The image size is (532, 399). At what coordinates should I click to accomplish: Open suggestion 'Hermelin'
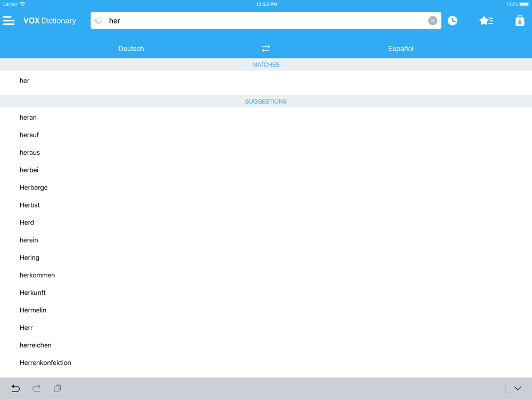tap(265, 311)
